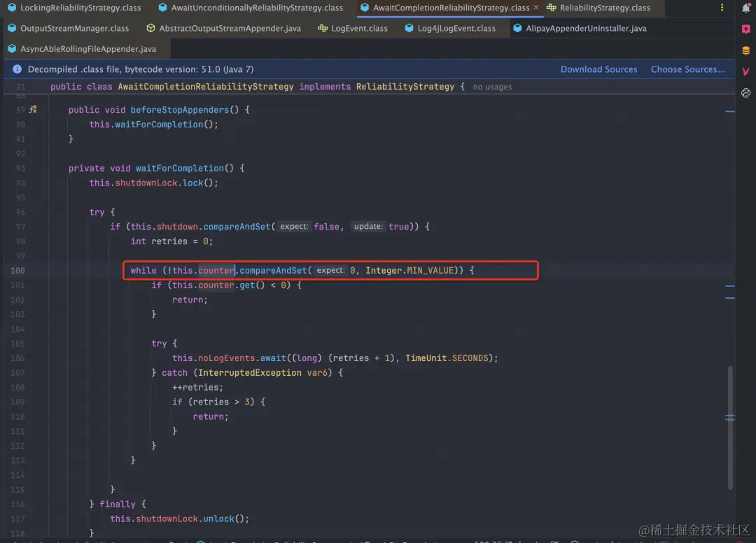The width and height of the screenshot is (756, 543).
Task: Click 'TimeUnit.SECONDS' on line 106
Action: pos(447,358)
